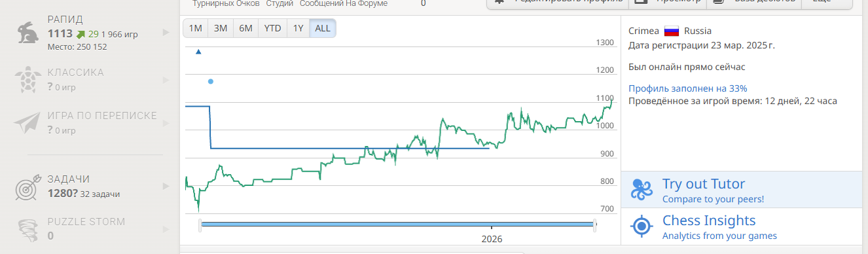Expand the Классика row arrow

click(166, 80)
